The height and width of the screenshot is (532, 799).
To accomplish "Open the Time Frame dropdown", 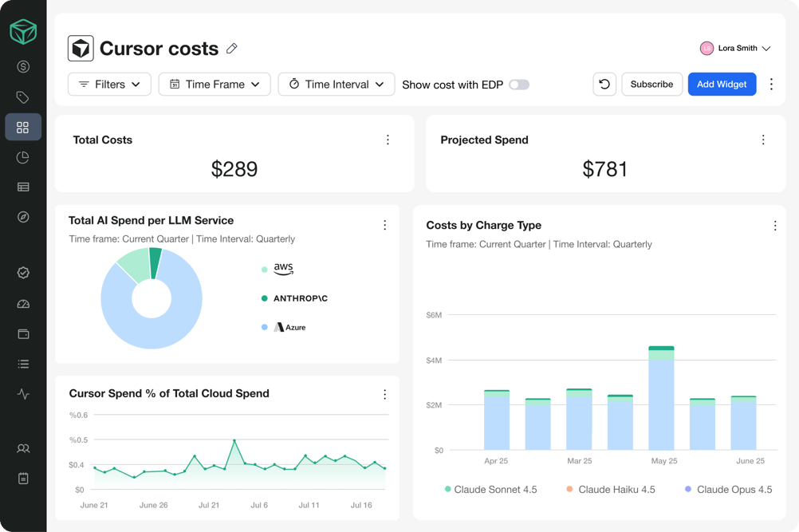I will click(215, 84).
